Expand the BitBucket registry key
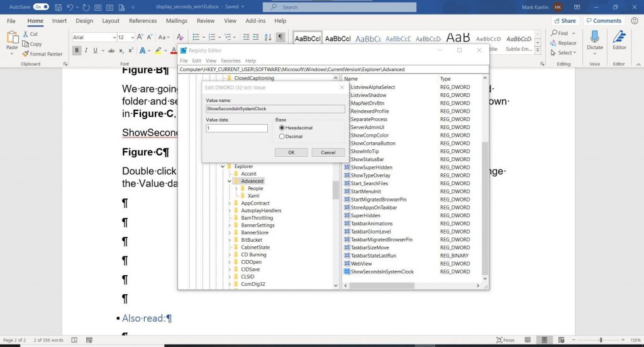The height and width of the screenshot is (347, 644). (x=229, y=240)
